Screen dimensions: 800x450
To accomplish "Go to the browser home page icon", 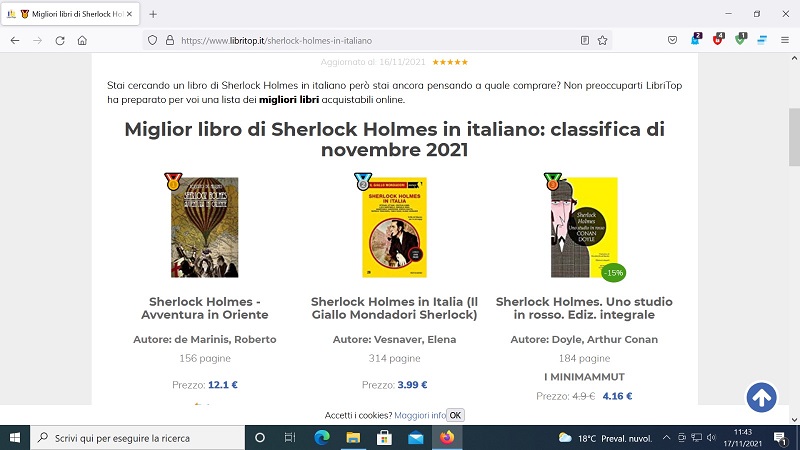I will (x=82, y=40).
